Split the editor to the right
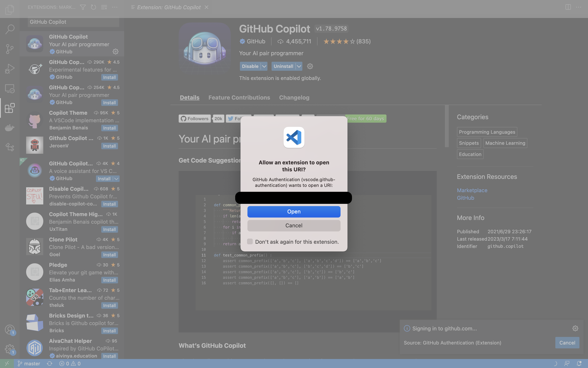Image resolution: width=588 pixels, height=368 pixels. 568,7
